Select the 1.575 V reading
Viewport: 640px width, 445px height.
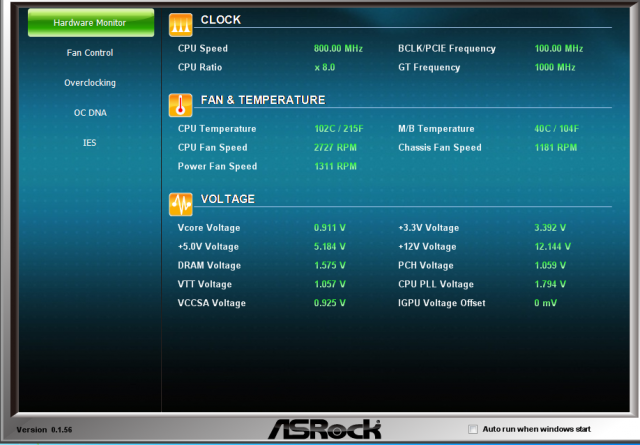(x=330, y=265)
